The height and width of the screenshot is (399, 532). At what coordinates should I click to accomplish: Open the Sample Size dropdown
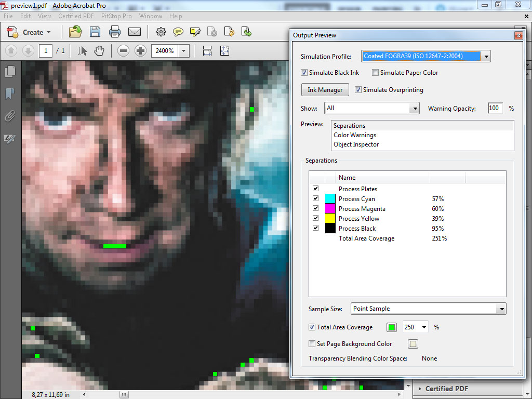(x=501, y=309)
